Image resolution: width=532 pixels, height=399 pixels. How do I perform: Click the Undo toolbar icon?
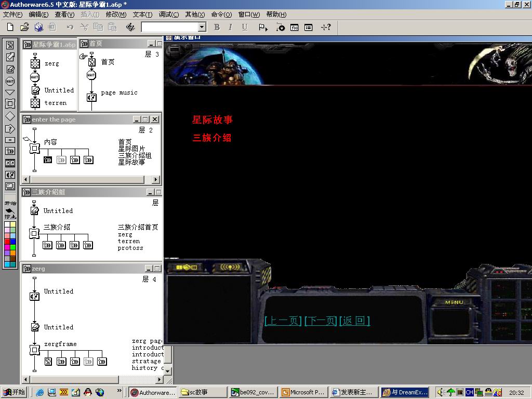pos(70,27)
